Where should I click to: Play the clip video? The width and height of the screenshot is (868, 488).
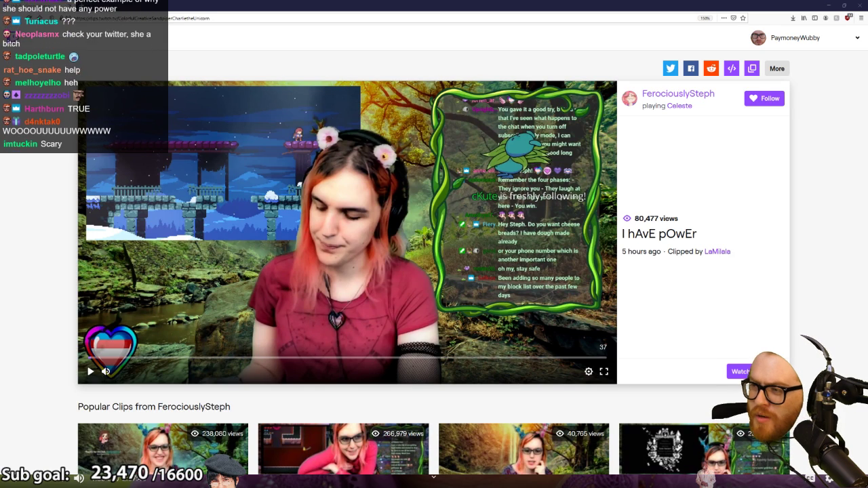coord(91,371)
